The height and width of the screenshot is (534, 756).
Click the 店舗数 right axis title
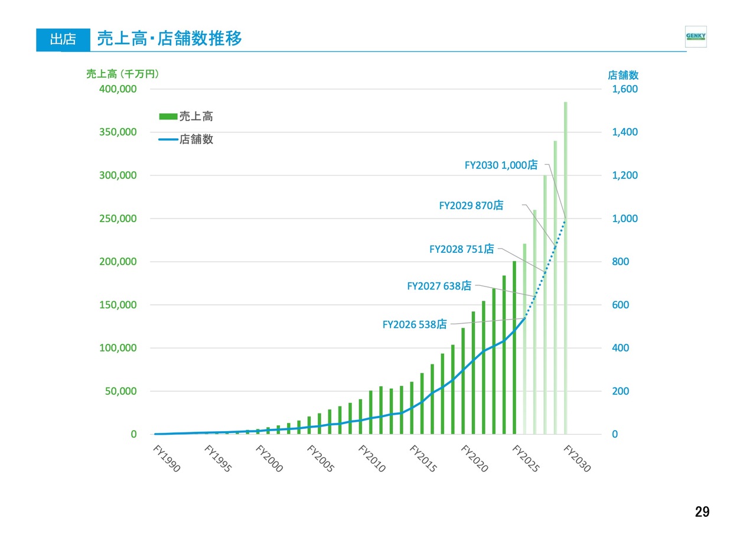623,75
